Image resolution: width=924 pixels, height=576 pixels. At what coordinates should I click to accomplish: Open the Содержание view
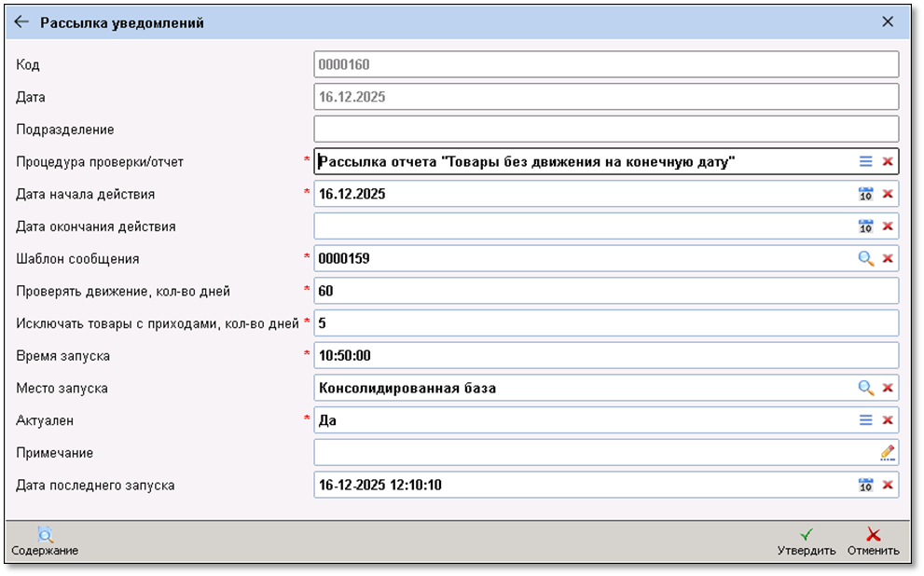(x=45, y=542)
